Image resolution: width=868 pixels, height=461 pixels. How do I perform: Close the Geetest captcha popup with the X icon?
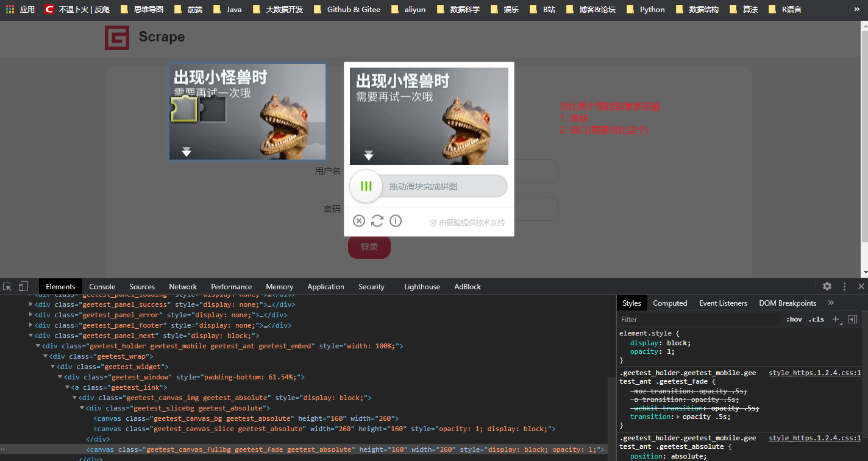point(359,220)
